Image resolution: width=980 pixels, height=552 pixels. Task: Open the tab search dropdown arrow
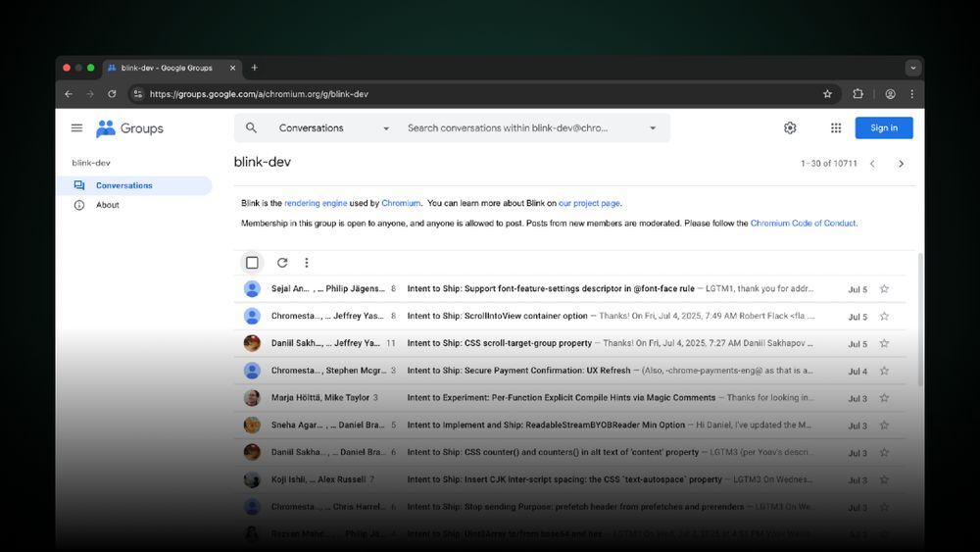pyautogui.click(x=913, y=68)
